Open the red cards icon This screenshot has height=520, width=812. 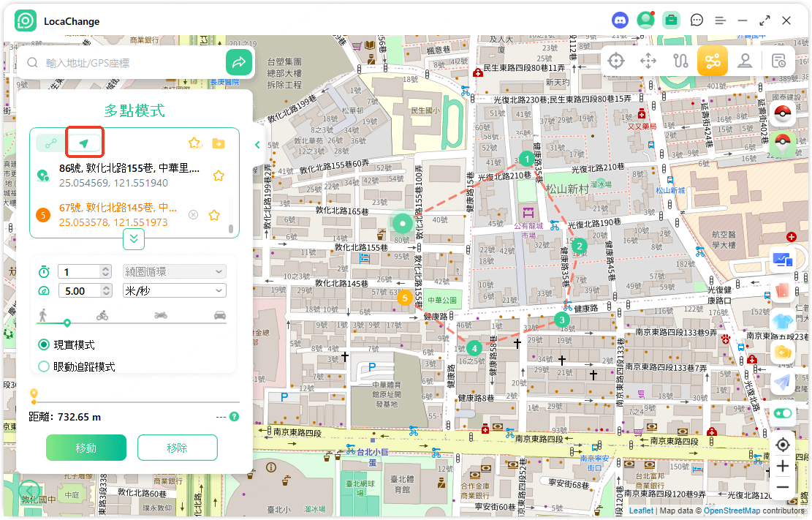click(x=783, y=290)
